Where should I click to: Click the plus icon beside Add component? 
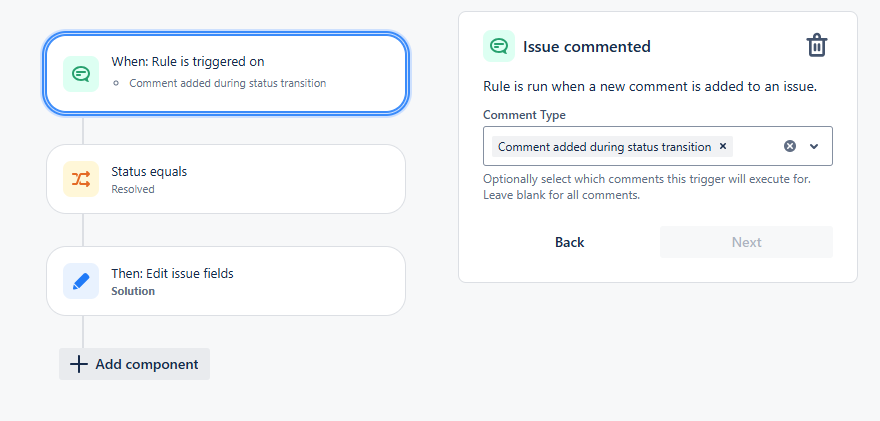pyautogui.click(x=79, y=364)
